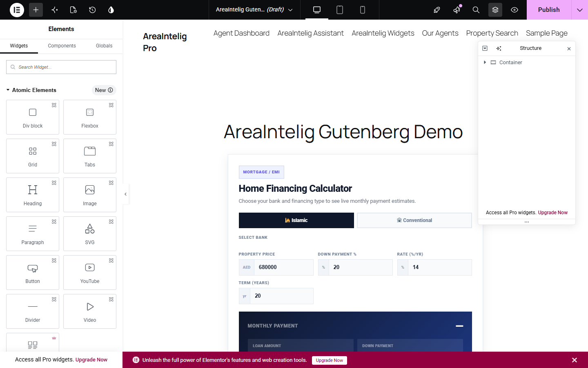Open the megaphone What's New notifications
Image resolution: width=588 pixels, height=368 pixels.
tap(457, 10)
